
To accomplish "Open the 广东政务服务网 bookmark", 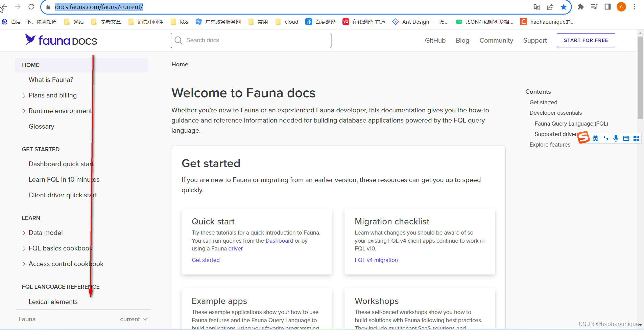I will coord(218,22).
